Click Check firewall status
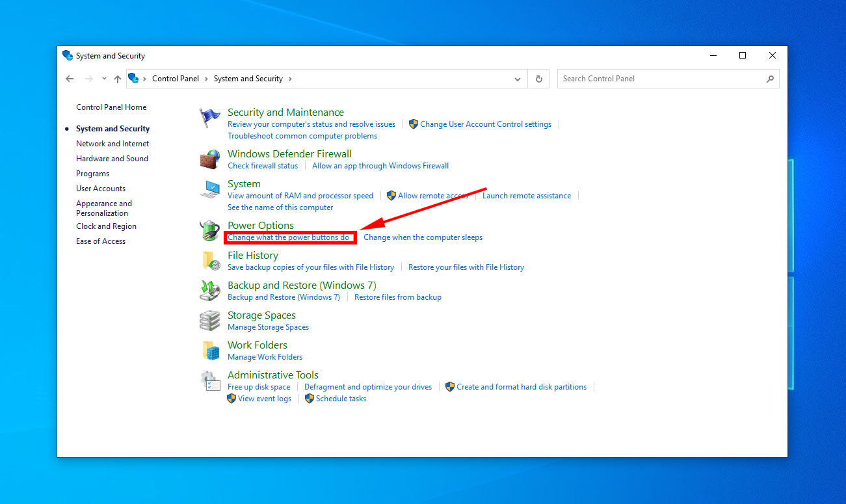The width and height of the screenshot is (846, 504). [263, 166]
